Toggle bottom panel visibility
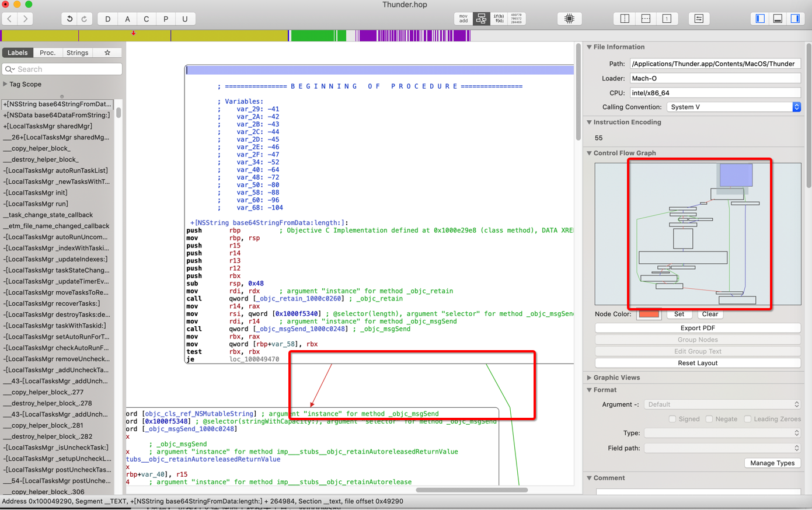Image resolution: width=812 pixels, height=510 pixels. tap(778, 19)
